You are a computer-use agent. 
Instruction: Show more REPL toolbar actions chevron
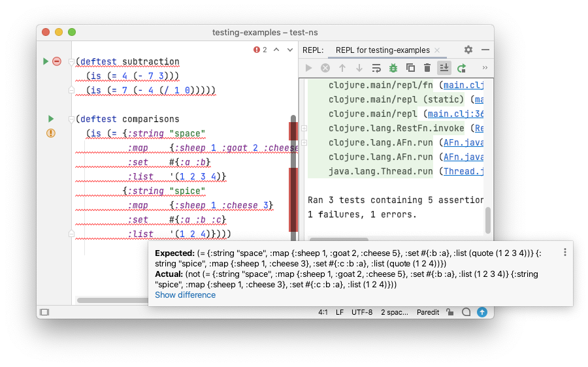point(485,68)
